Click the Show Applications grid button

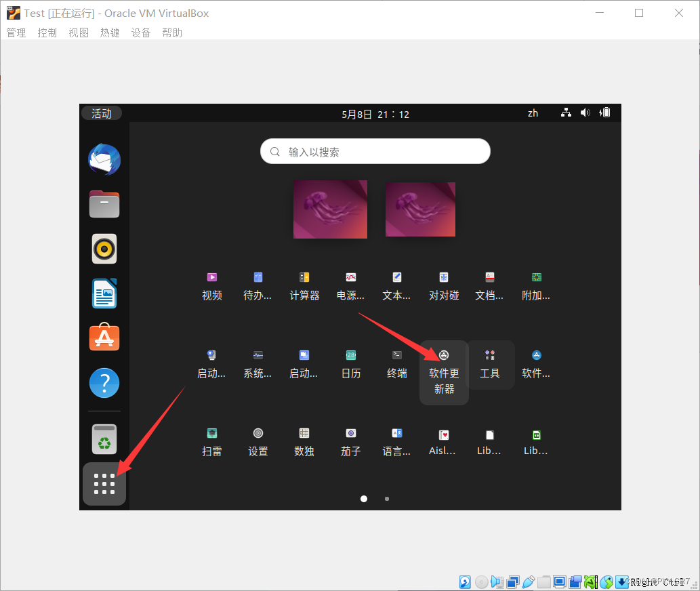tap(104, 484)
